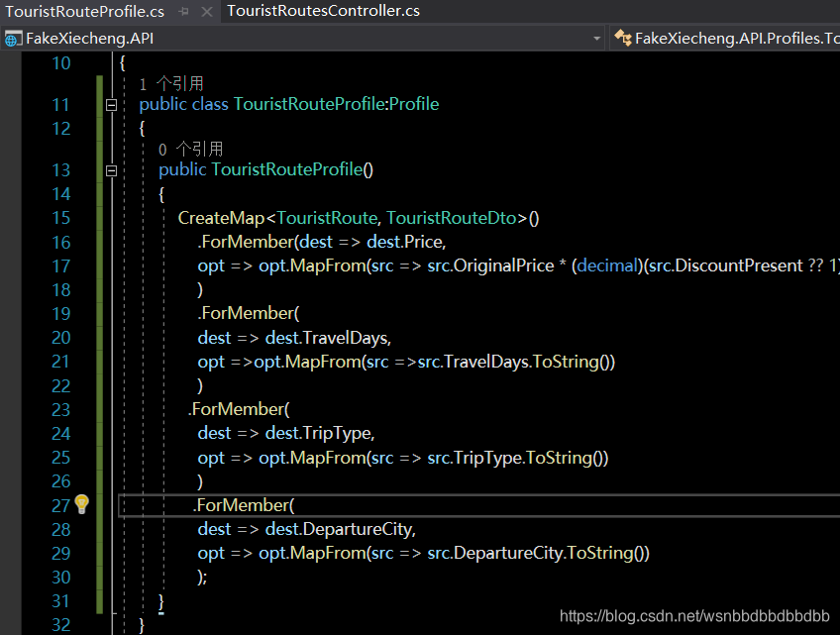The width and height of the screenshot is (840, 635).
Task: Collapse the TouristRouteProfile class region
Action: point(111,105)
